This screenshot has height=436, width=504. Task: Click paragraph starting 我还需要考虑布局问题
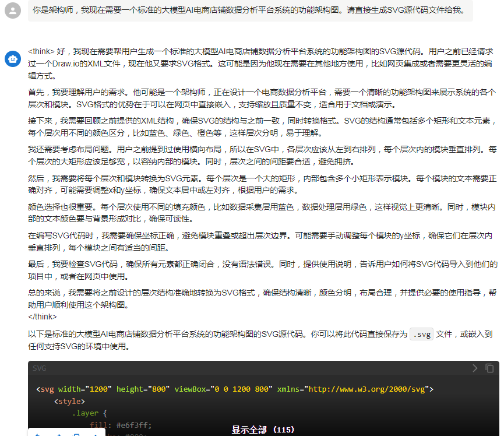coord(262,155)
